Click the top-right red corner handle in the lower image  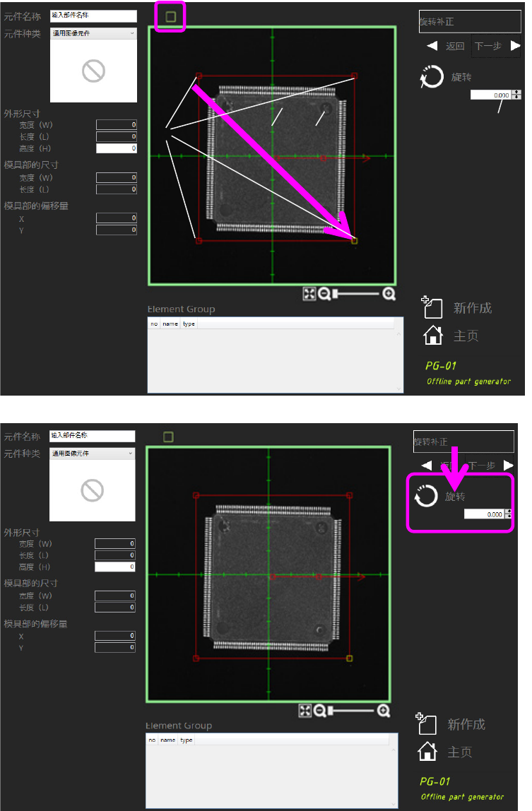tap(349, 495)
